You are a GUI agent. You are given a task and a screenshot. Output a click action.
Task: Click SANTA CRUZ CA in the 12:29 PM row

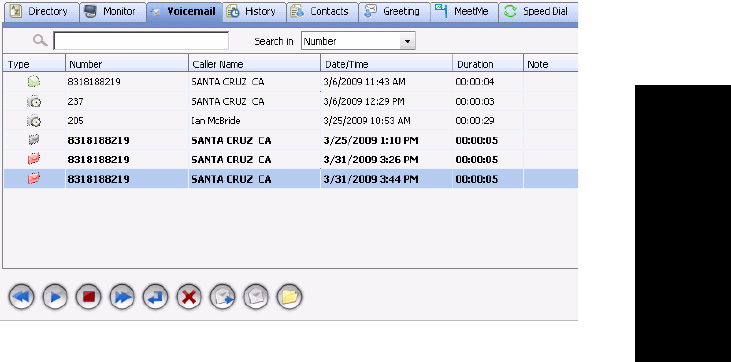point(228,101)
